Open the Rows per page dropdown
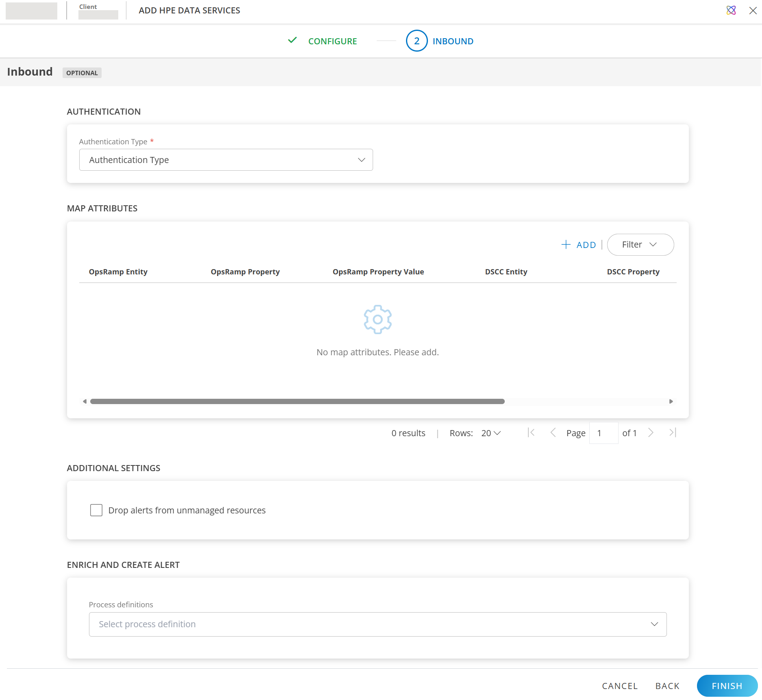The image size is (762, 700). (x=490, y=433)
